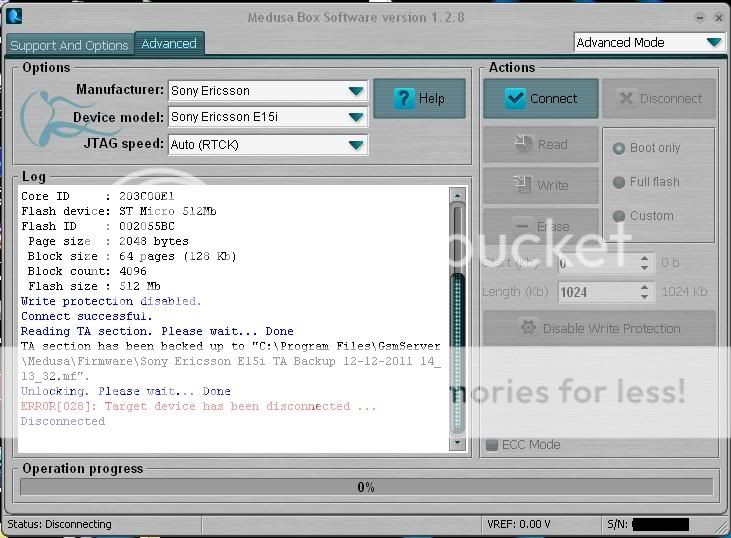The height and width of the screenshot is (538, 731).
Task: Click the log scrollbar thumb
Action: pos(458,354)
